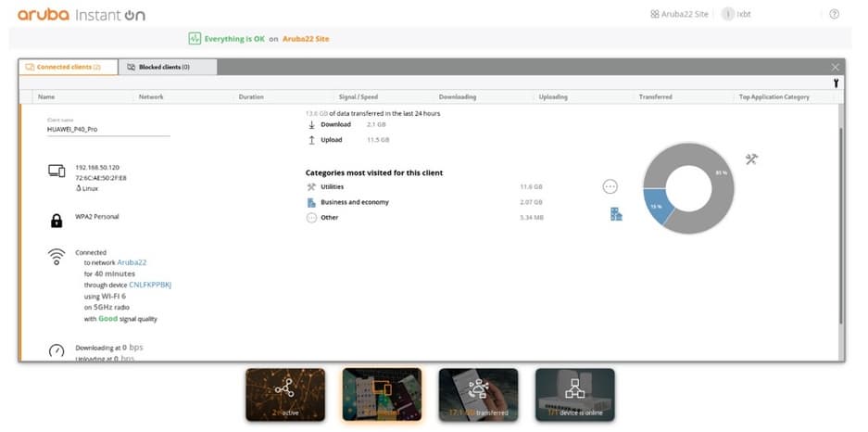Open the Aruba22 Site selector

[679, 15]
